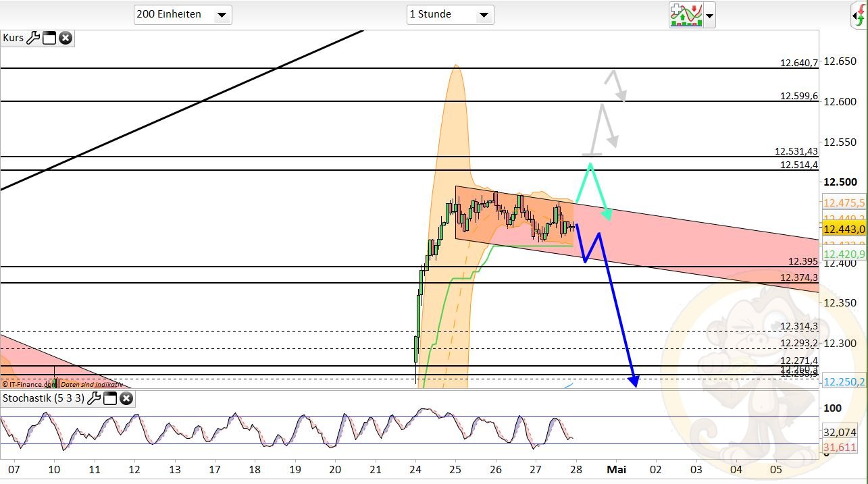Click the "© IT-Finance.com" link

[30, 385]
